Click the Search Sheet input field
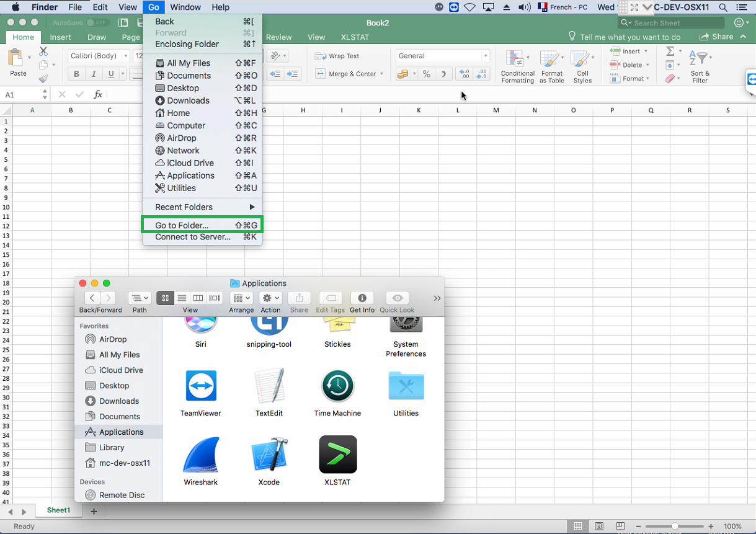The image size is (756, 534). (675, 23)
